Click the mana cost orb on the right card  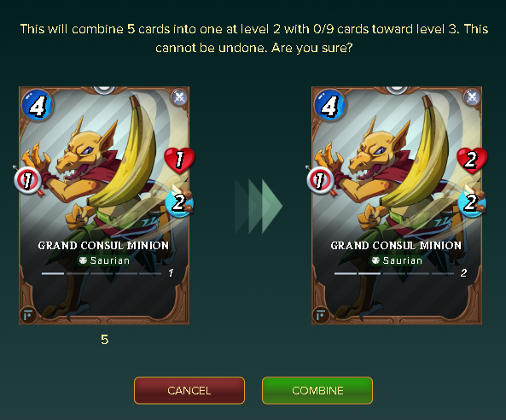coord(329,105)
